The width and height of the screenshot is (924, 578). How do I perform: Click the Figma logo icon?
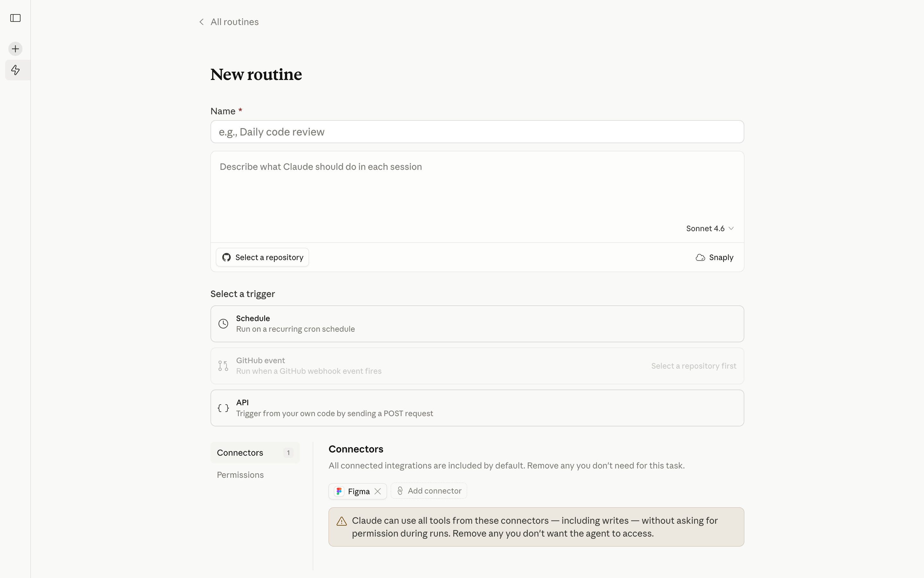(339, 491)
